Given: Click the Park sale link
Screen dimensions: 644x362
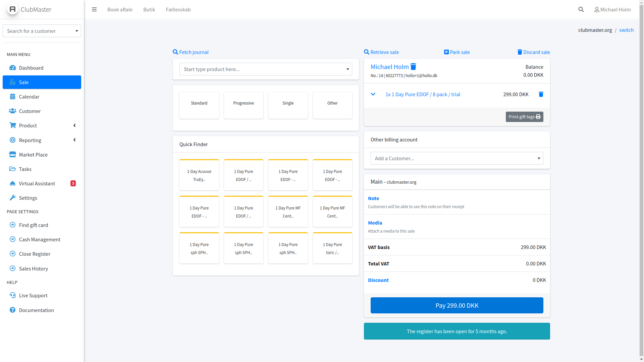Looking at the screenshot, I should tap(457, 52).
